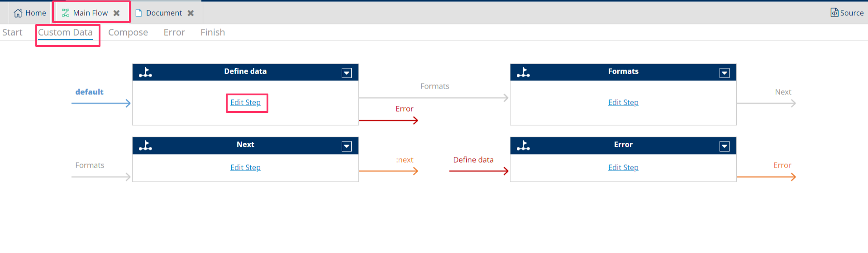Click Edit Step in Define data
868x253 pixels.
point(245,103)
